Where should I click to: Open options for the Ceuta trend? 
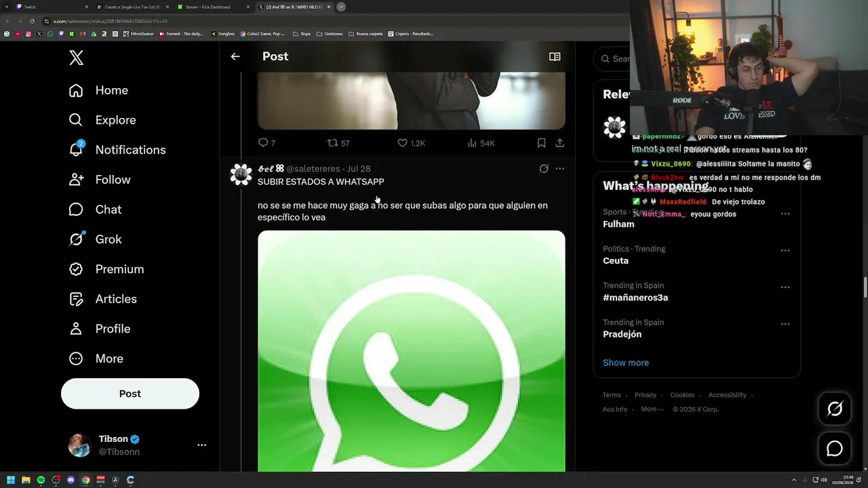(785, 251)
